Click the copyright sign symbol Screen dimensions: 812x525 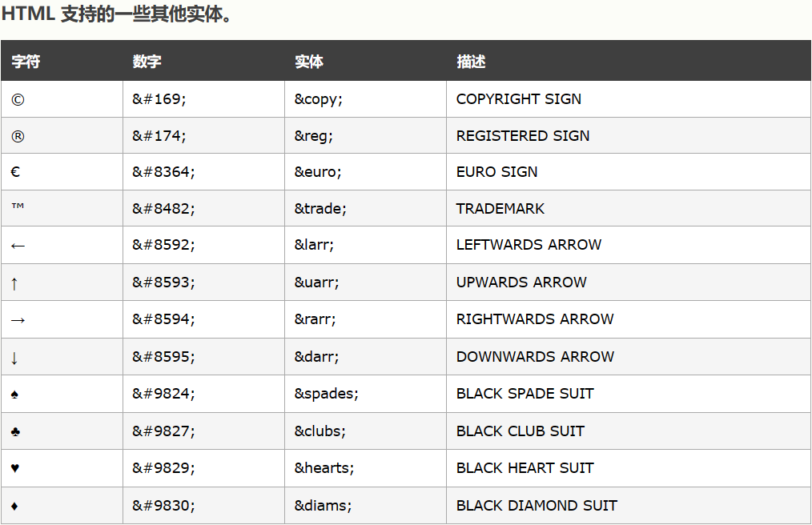[18, 99]
